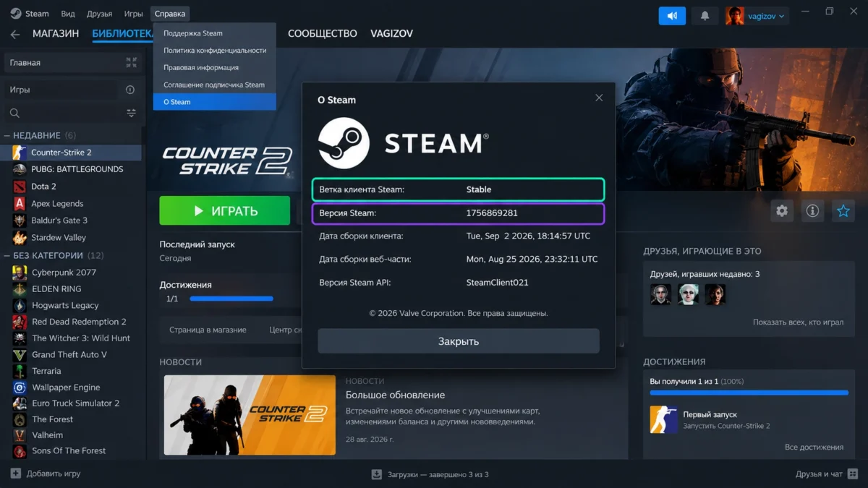Screen dimensions: 868x488
Task: Click the first friend avatar
Action: click(x=660, y=294)
